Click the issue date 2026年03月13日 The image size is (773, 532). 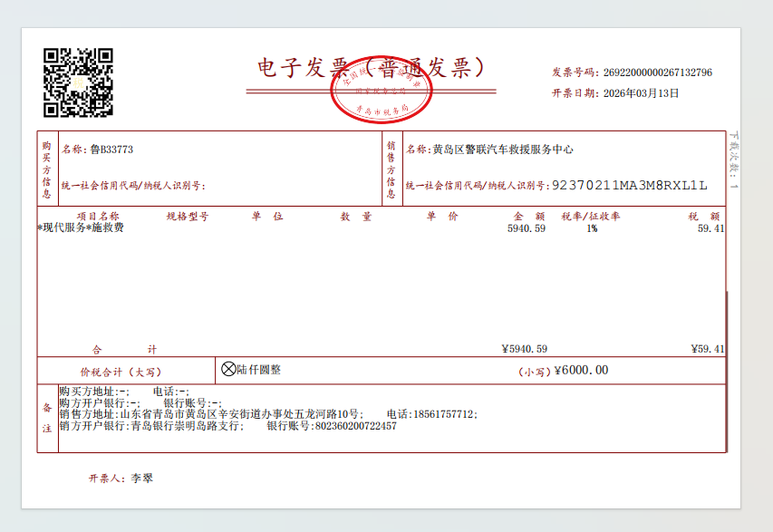tap(641, 92)
